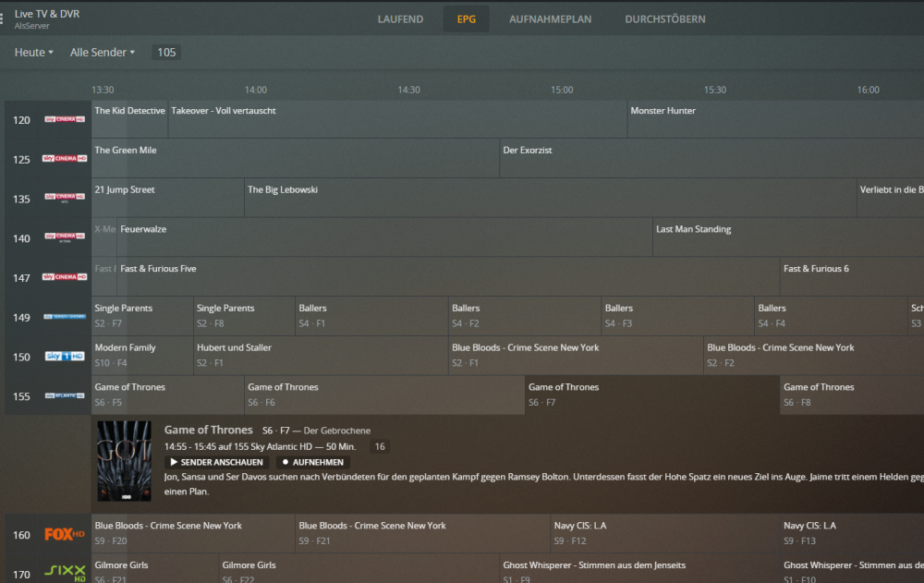Click the Sky Cinema logo for channel 147
Viewport: 924px width, 583px height.
tap(65, 277)
